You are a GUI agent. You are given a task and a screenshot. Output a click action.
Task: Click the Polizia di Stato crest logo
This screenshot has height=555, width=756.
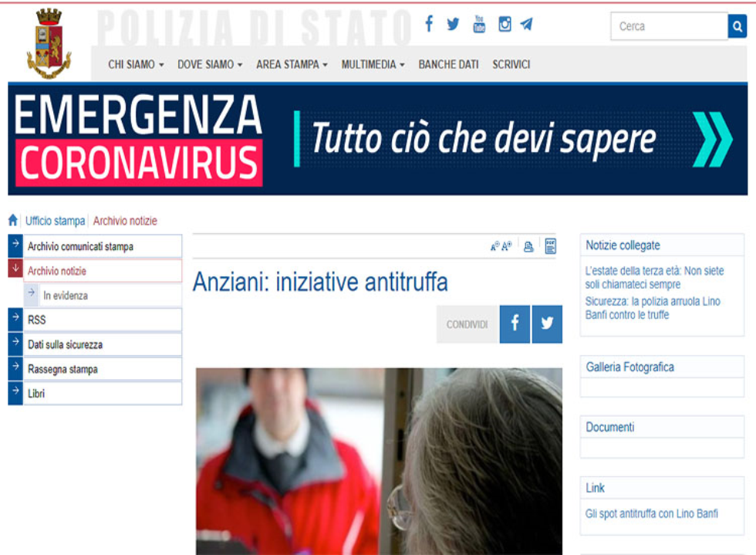point(49,43)
